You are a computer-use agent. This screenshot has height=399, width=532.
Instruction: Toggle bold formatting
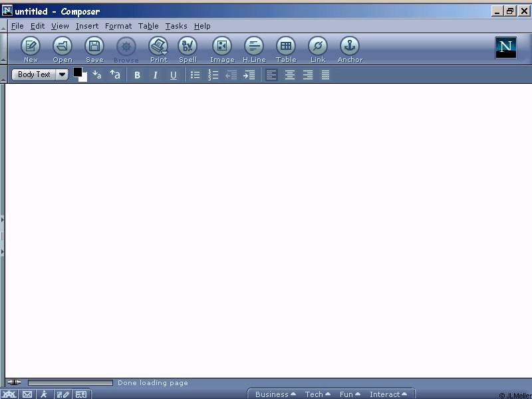137,75
